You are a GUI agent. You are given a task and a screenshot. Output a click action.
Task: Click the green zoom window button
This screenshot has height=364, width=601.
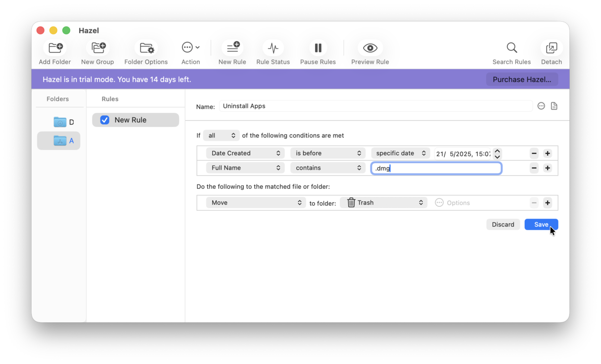pyautogui.click(x=66, y=31)
